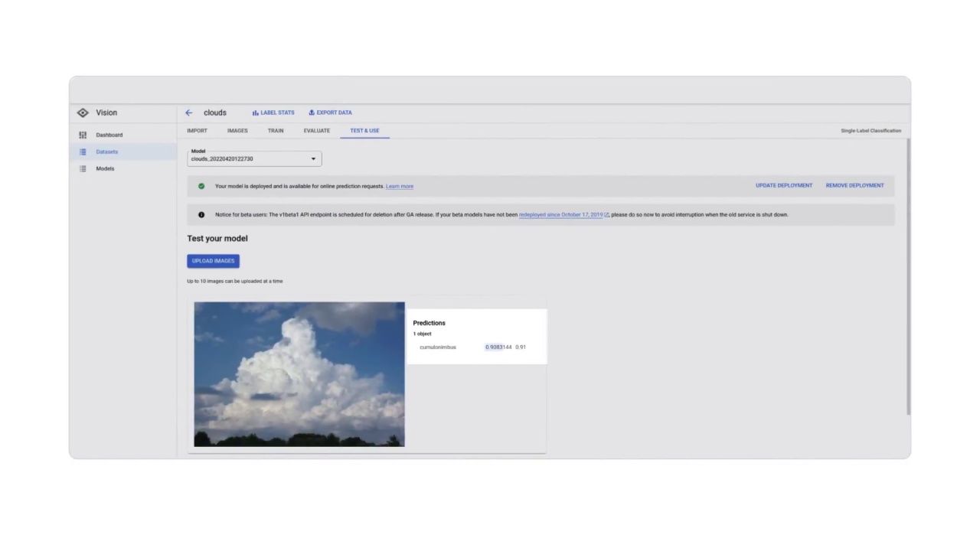Click Update Deployment button

(783, 185)
